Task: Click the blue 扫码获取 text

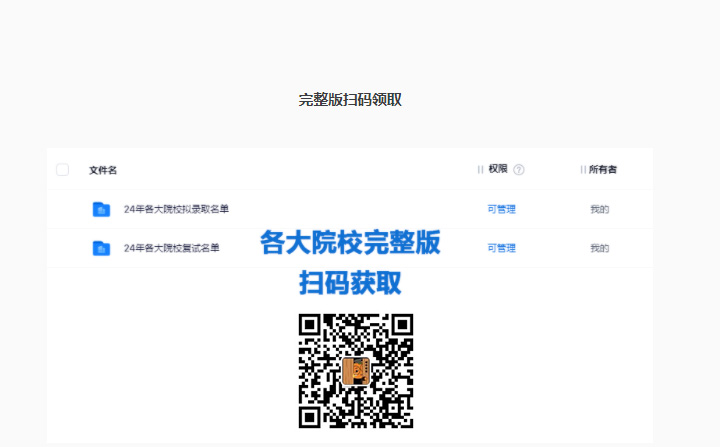Action: click(x=350, y=283)
